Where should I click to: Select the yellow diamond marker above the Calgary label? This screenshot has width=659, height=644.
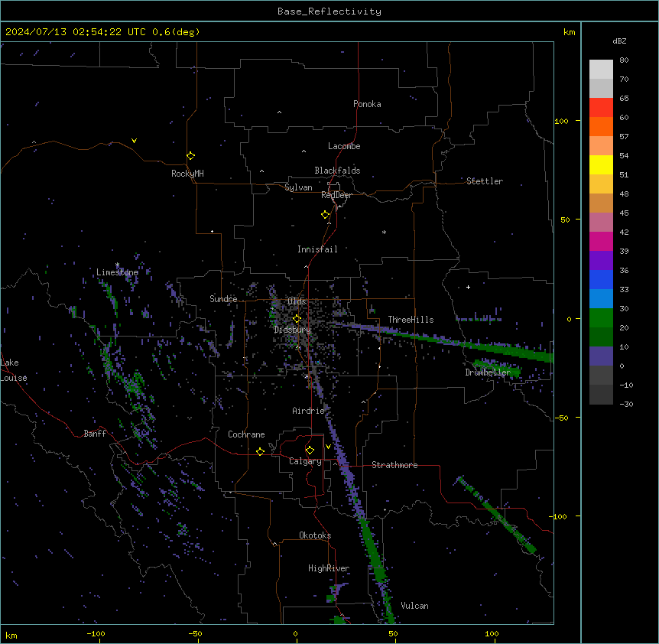pos(310,450)
